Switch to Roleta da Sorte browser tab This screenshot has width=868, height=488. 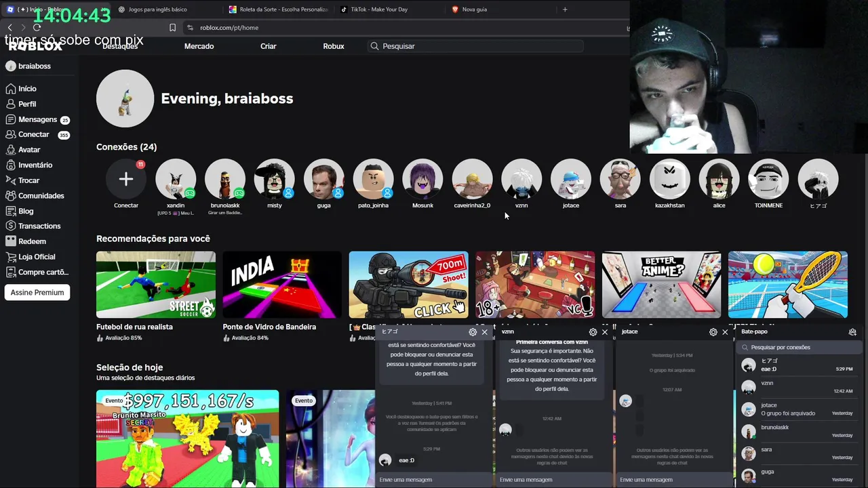pos(278,9)
